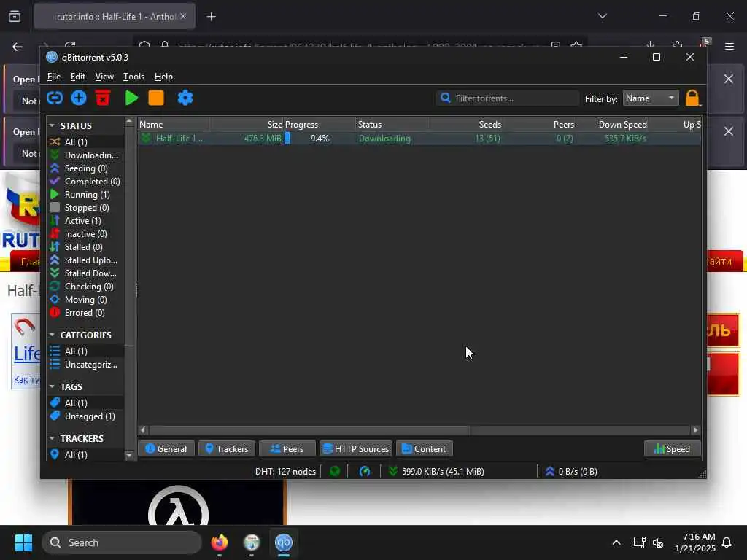Collapse the TRACKERS filter section
Screen dimensions: 747x560
pyautogui.click(x=52, y=438)
